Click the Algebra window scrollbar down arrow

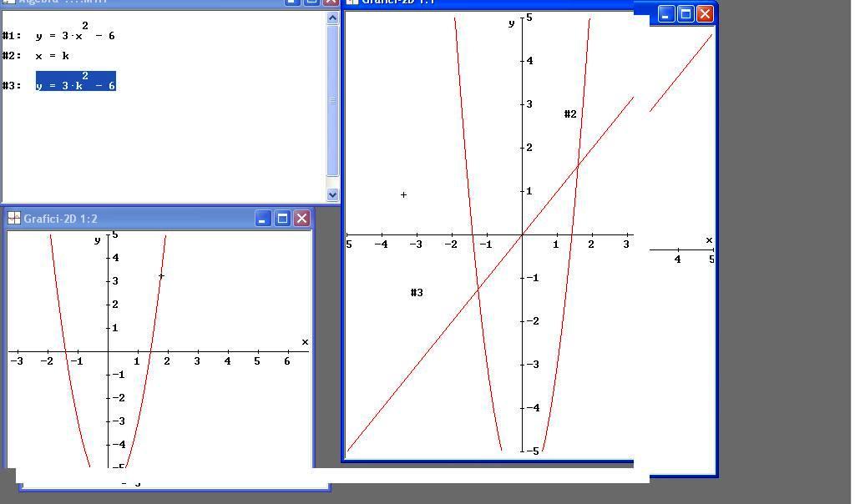pyautogui.click(x=332, y=194)
